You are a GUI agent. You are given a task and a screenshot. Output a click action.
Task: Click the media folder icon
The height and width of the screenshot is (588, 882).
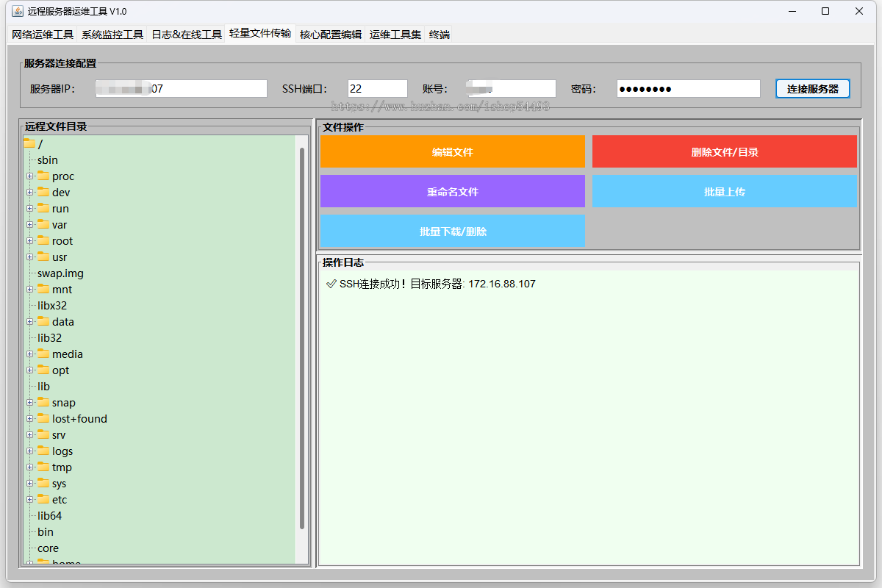coord(43,354)
